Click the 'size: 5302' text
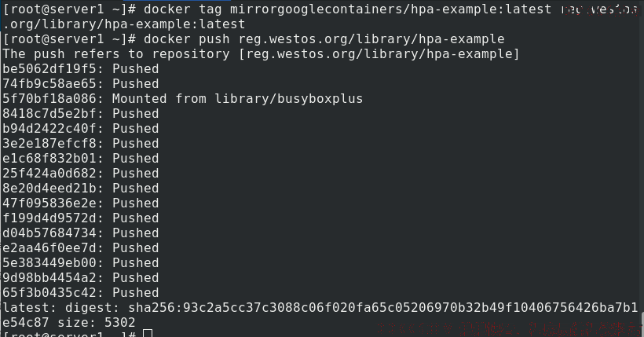 (96, 323)
